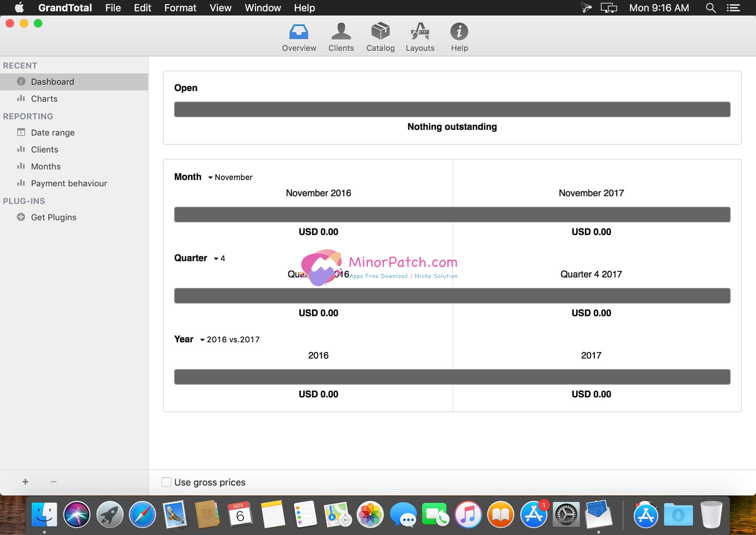Click the plus add button in the sidebar footer
The height and width of the screenshot is (535, 756).
(x=25, y=482)
